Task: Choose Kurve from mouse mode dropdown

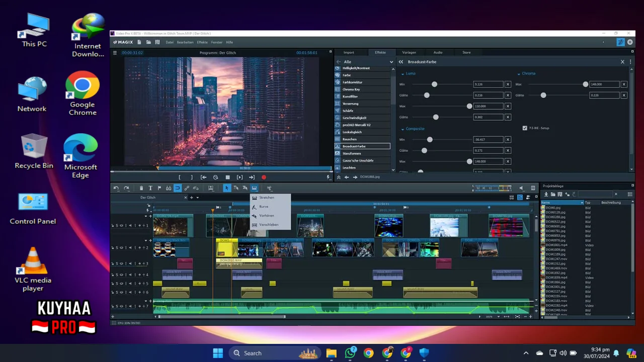Action: 270,207
